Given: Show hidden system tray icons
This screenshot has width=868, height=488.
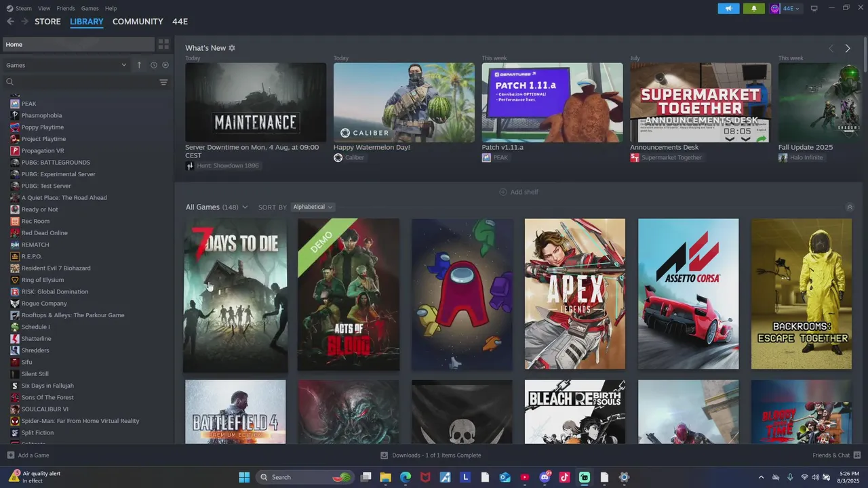Looking at the screenshot, I should pyautogui.click(x=761, y=477).
